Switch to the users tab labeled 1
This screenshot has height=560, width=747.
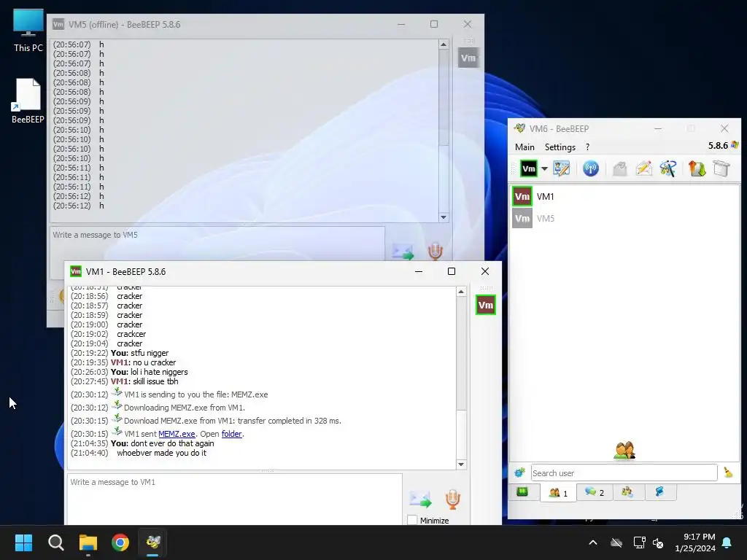(x=558, y=492)
